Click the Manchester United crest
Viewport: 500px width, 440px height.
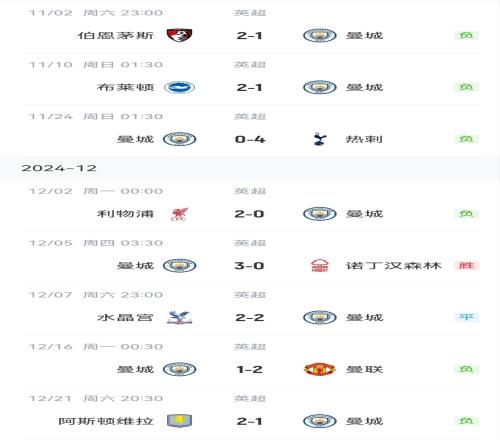pos(320,369)
